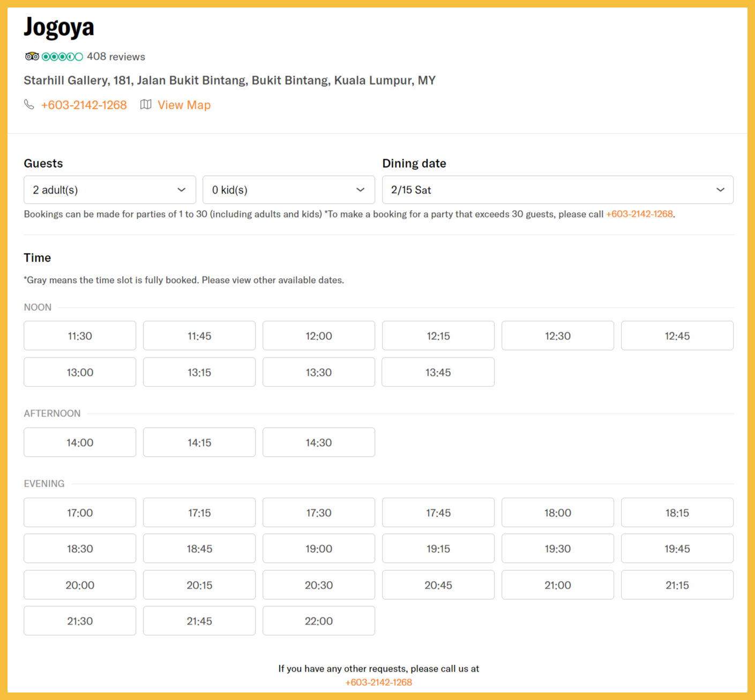Click the bottom contact phone number

coord(378,682)
